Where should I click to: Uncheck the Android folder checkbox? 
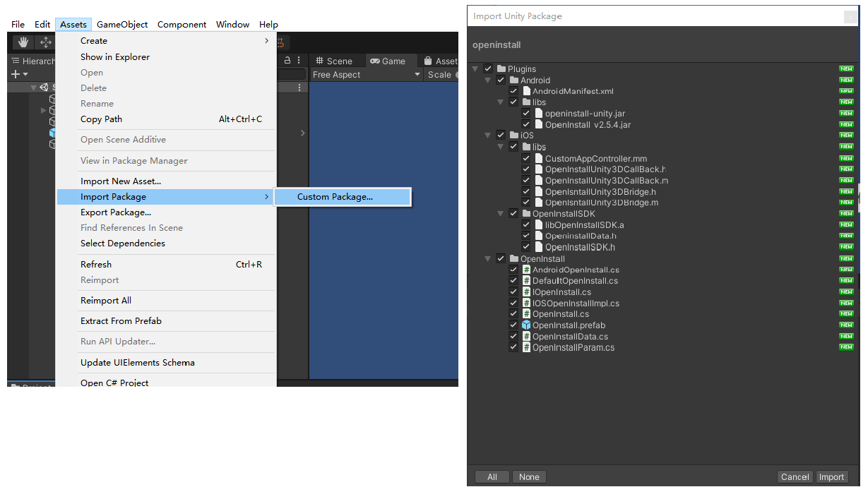click(501, 80)
